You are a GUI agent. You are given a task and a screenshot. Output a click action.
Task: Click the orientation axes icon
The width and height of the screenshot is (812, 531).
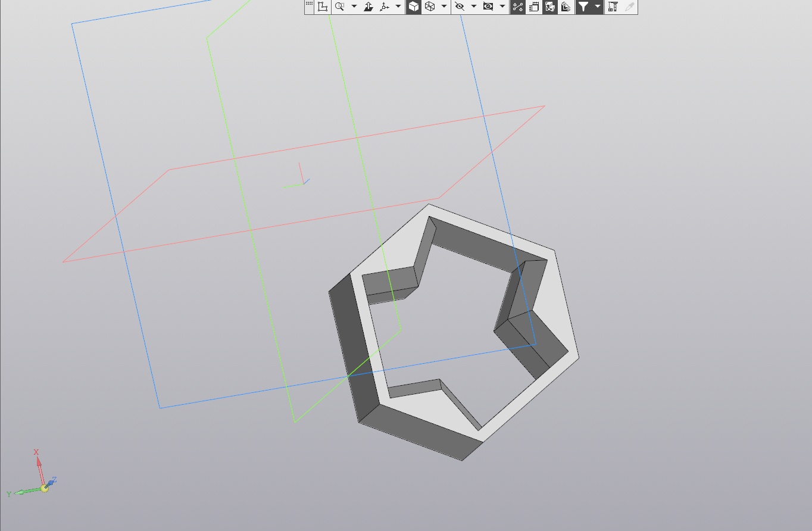pyautogui.click(x=385, y=7)
